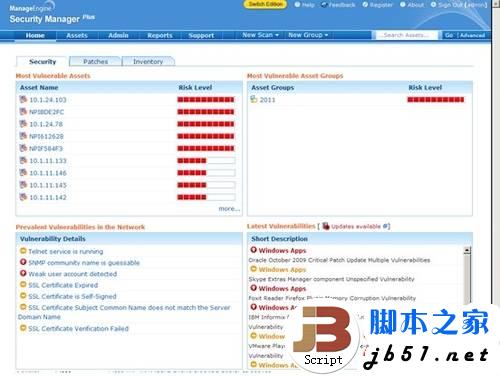Screen dimensions: 500x376
Task: Open asset NPI8DE2FC
Action: [47, 112]
